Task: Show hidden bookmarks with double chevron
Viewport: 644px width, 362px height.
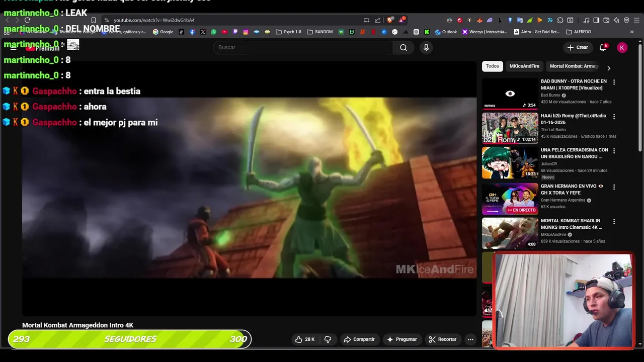Action: click(632, 32)
